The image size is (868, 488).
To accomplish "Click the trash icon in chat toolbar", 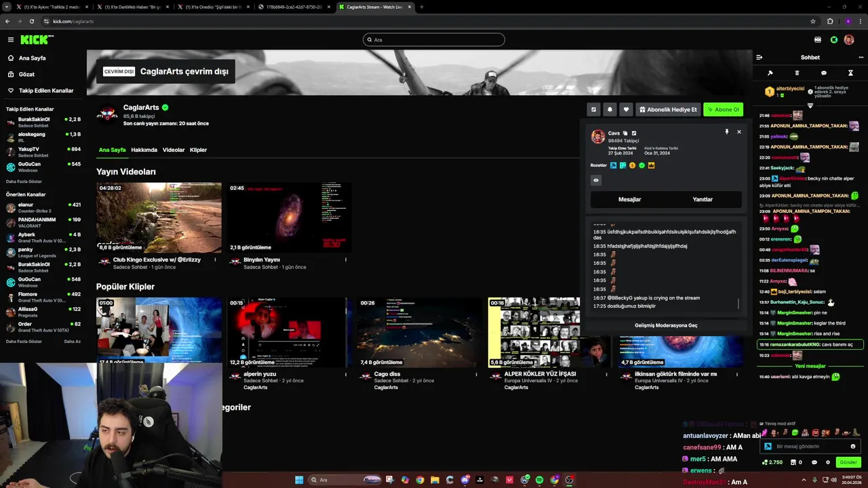I will 797,73.
